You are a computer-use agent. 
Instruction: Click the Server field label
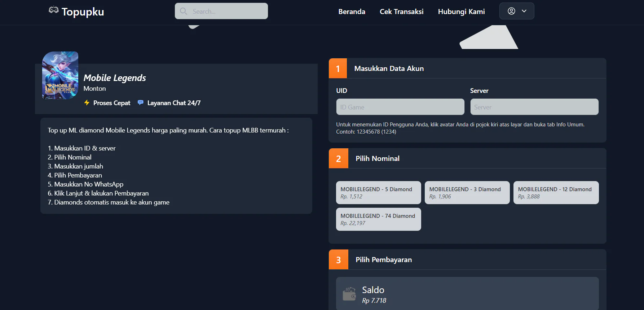(x=479, y=91)
